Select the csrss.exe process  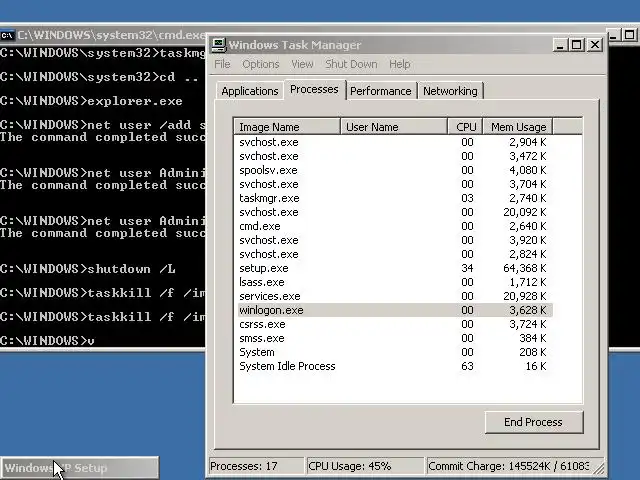395,324
